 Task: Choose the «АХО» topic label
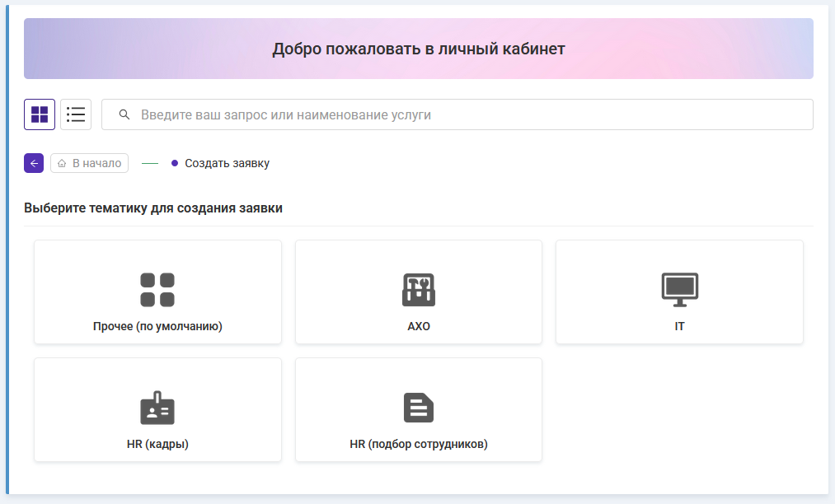419,326
